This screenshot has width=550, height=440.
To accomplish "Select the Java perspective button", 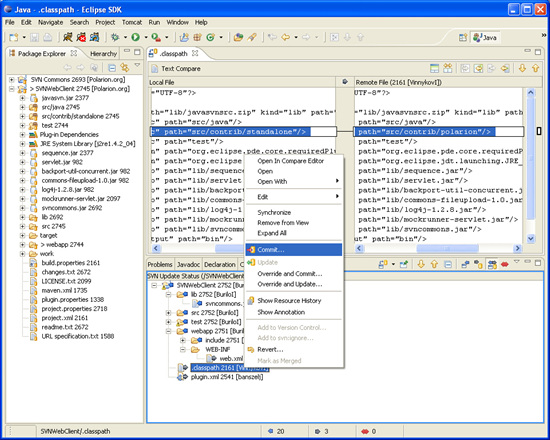I will click(x=485, y=38).
